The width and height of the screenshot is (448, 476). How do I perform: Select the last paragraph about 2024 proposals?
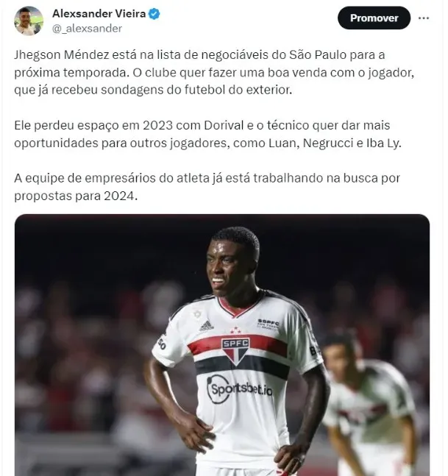pos(207,187)
